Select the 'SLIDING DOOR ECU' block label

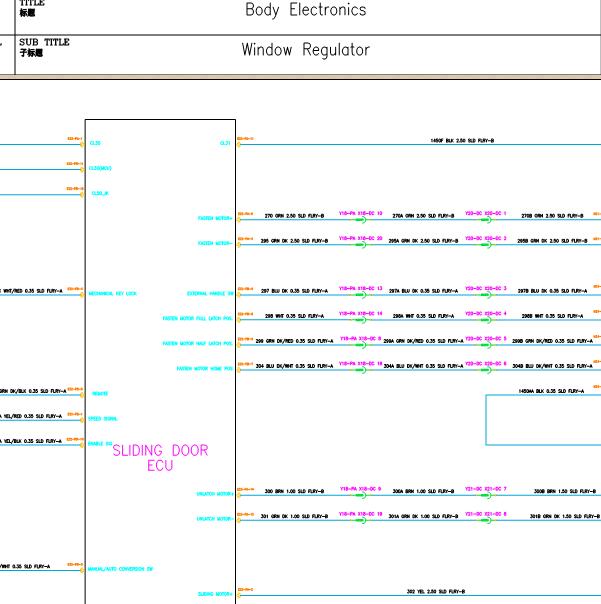[x=160, y=458]
